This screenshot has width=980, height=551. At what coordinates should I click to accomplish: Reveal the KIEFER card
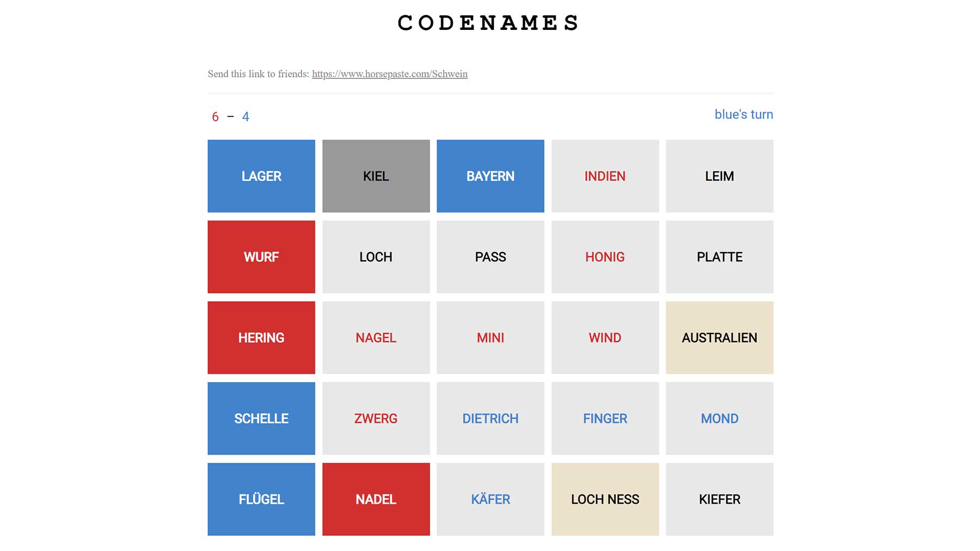719,499
